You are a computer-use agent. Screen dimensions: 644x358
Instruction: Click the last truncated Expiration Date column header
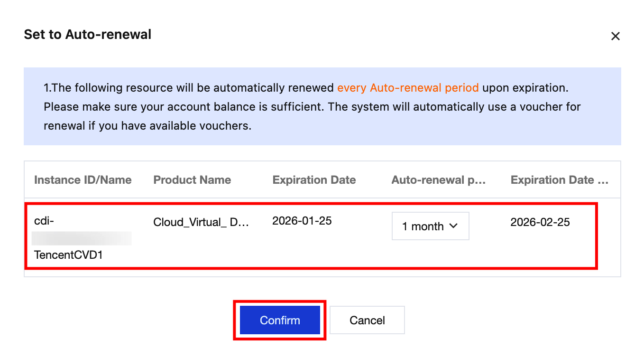[559, 180]
